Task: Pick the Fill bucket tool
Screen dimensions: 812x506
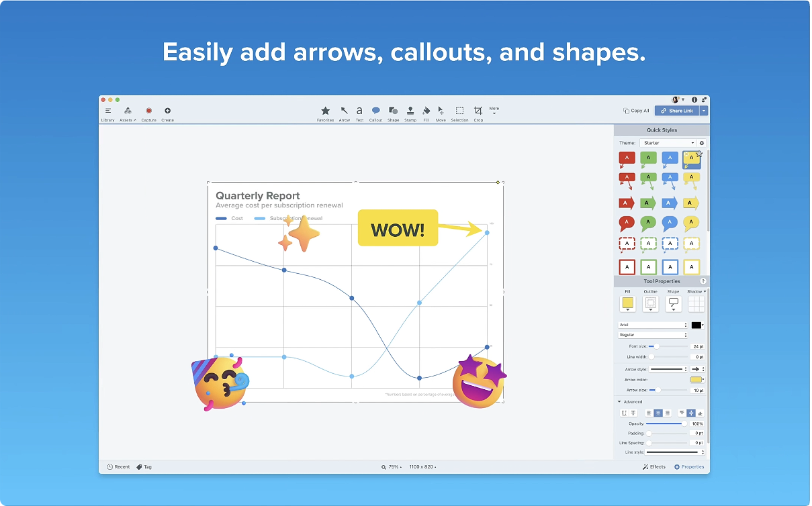Action: point(426,112)
